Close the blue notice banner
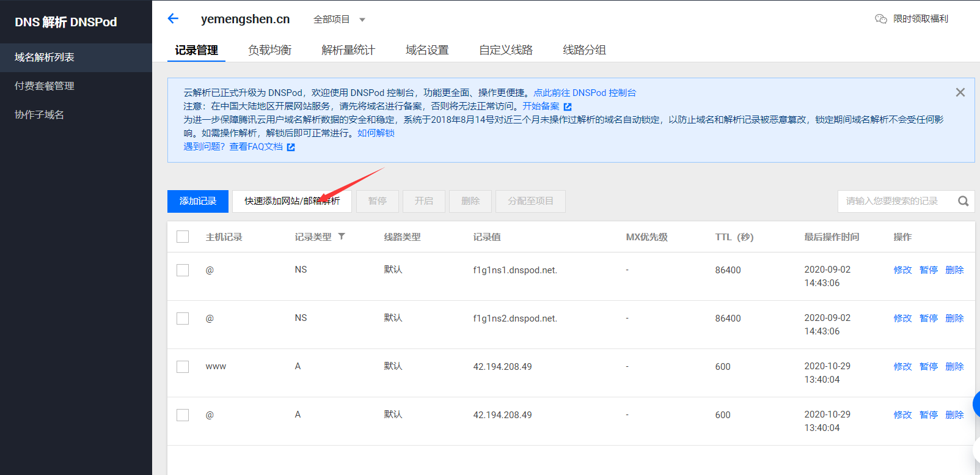The width and height of the screenshot is (980, 475). tap(960, 92)
